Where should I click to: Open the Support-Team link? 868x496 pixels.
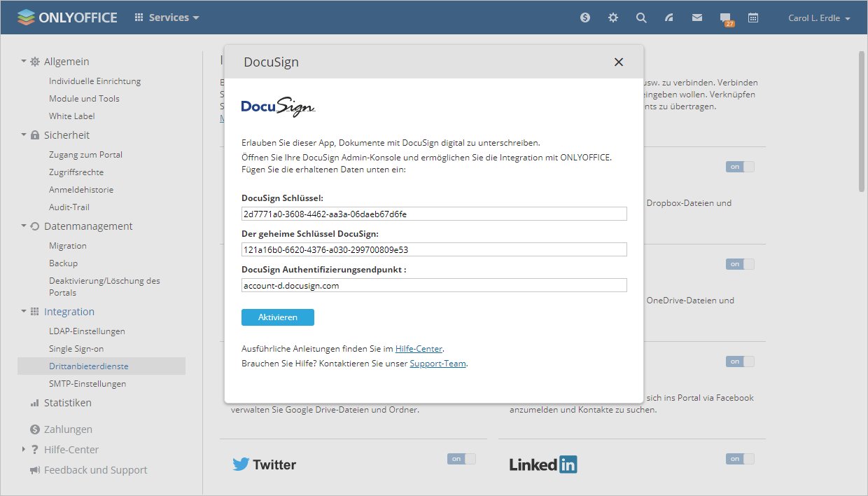(x=437, y=364)
